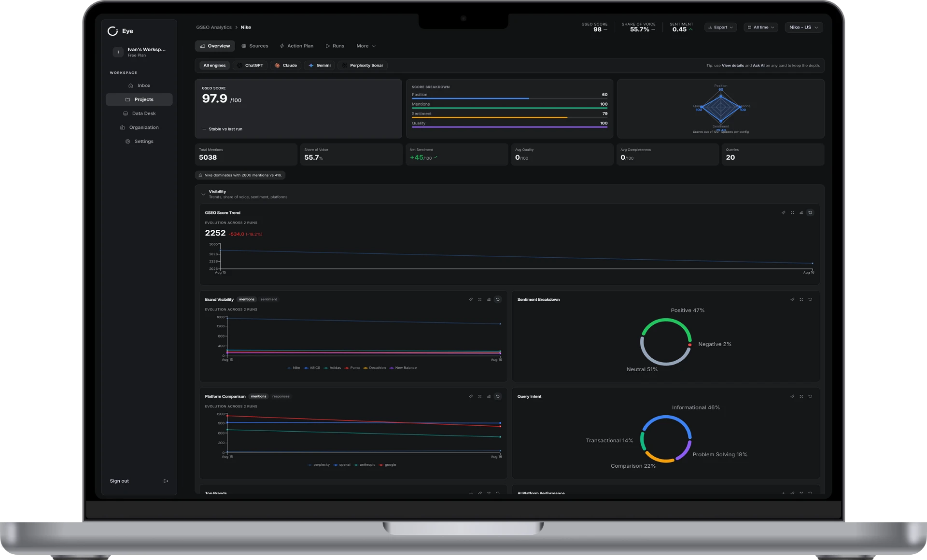Open the Export dropdown
This screenshot has width=927, height=560.
pyautogui.click(x=720, y=28)
